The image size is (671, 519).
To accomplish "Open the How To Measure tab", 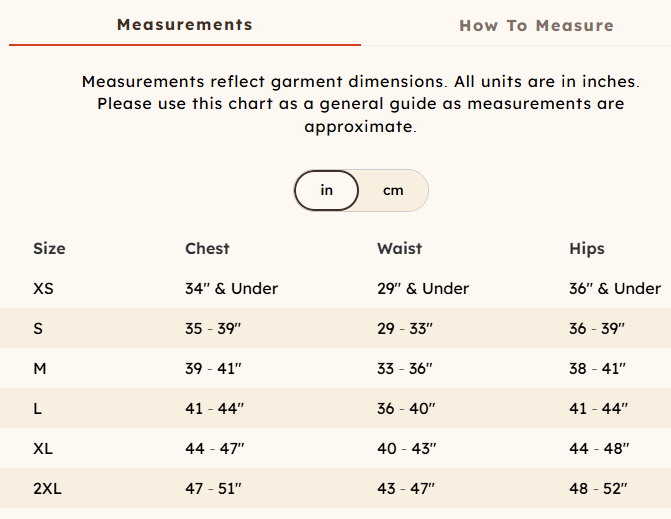I will click(536, 26).
